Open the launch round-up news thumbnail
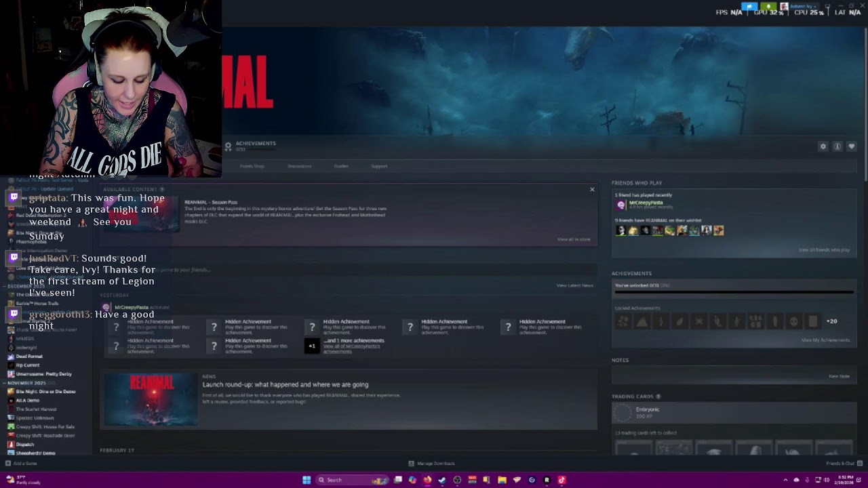This screenshot has width=868, height=488. pyautogui.click(x=151, y=400)
